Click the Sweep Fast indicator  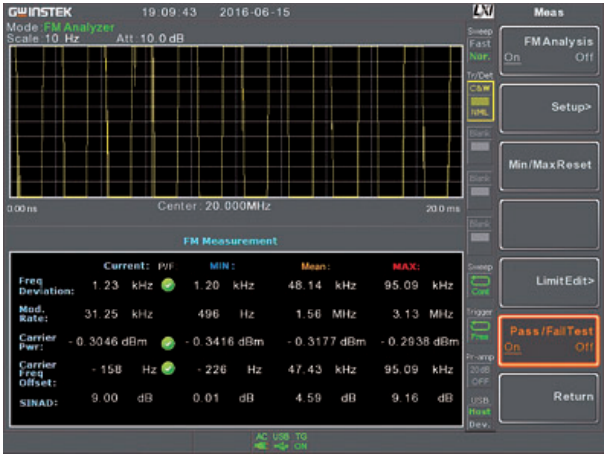480,44
